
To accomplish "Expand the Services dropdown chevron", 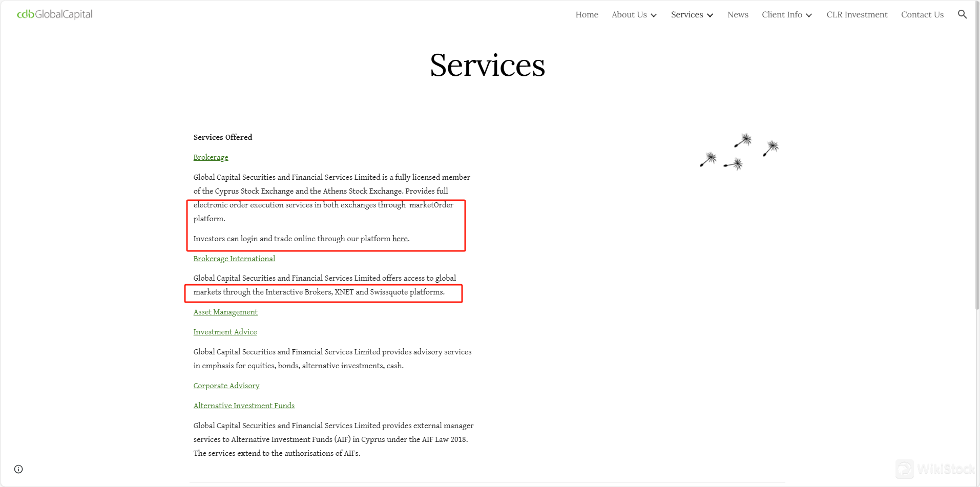I will pos(710,15).
